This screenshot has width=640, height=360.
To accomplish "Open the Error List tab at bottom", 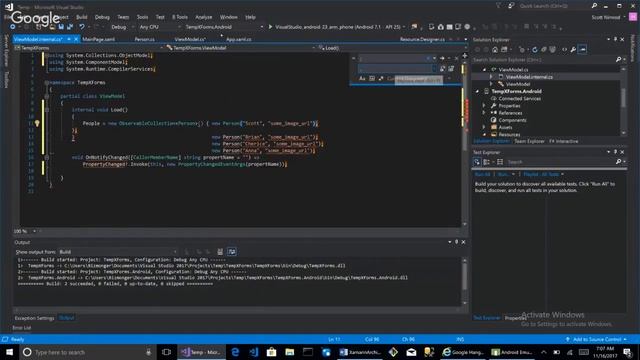I will coord(22,328).
